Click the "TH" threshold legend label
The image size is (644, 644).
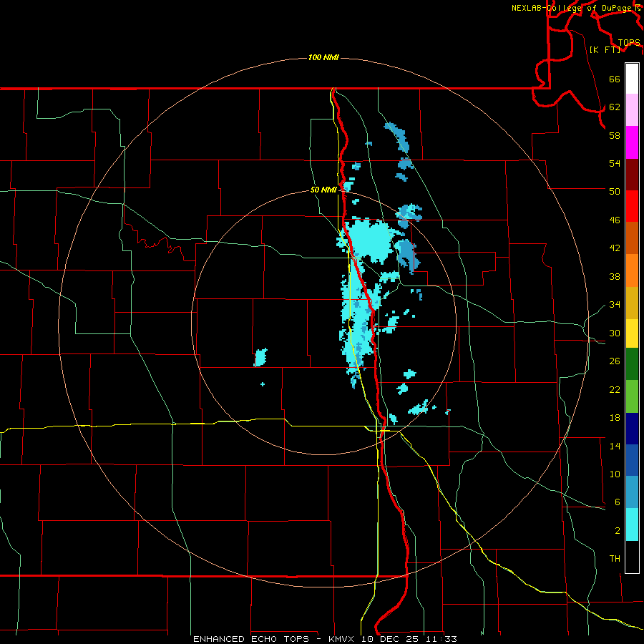(x=615, y=559)
